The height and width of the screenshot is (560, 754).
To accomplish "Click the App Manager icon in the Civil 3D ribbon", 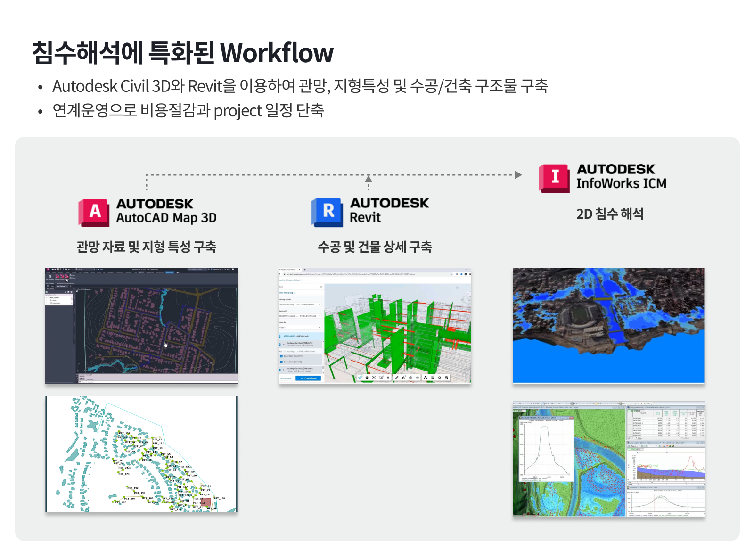I will click(x=50, y=277).
